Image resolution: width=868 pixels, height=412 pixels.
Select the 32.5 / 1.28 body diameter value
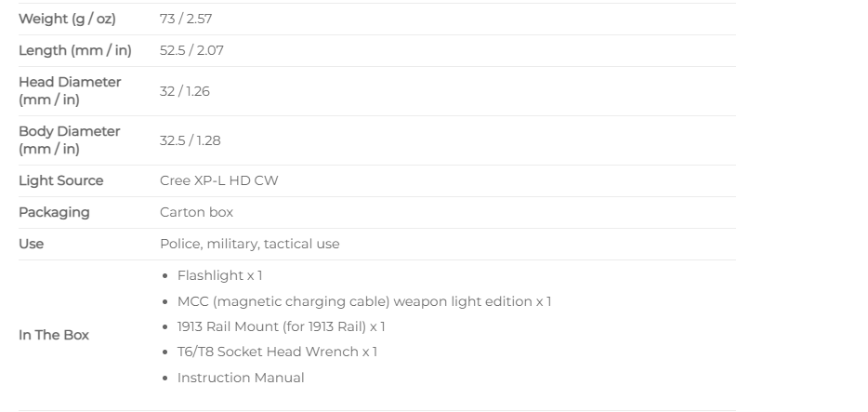(x=190, y=140)
